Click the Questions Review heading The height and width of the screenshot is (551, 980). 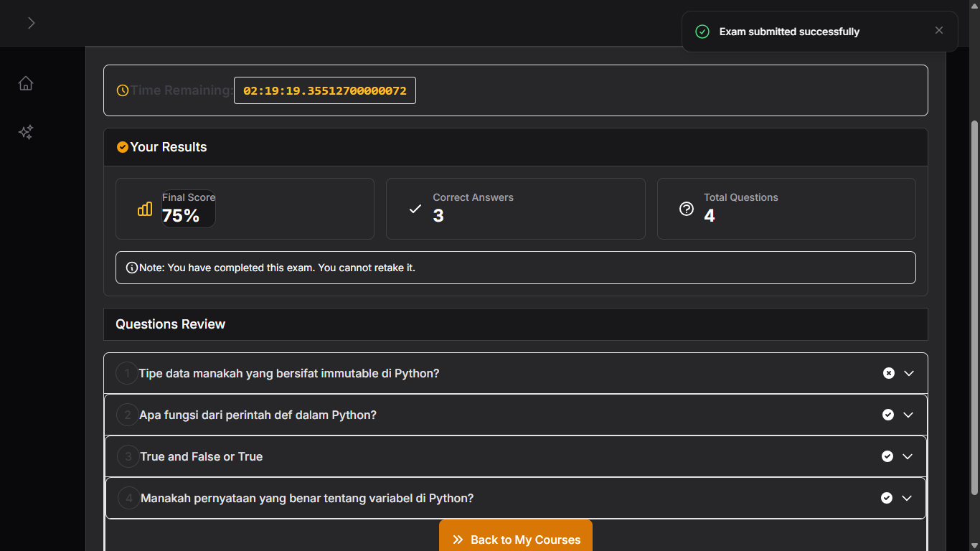[171, 324]
